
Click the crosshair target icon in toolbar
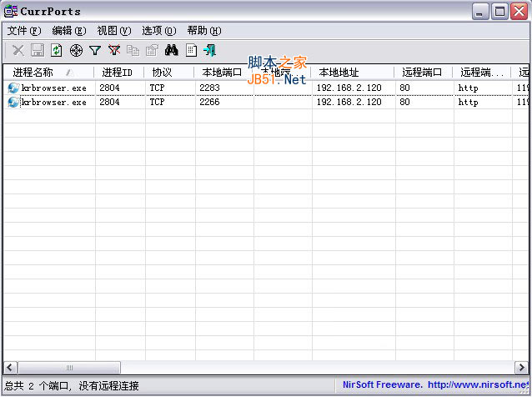76,51
